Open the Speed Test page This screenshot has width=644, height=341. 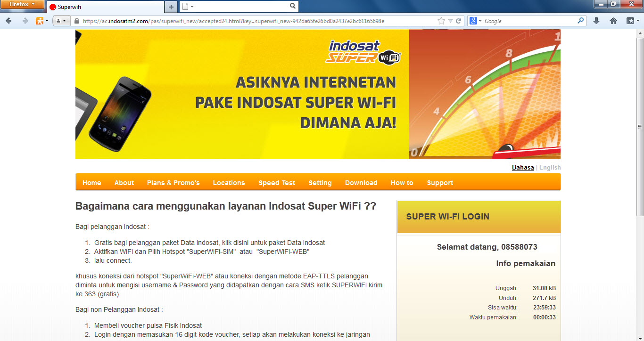277,183
